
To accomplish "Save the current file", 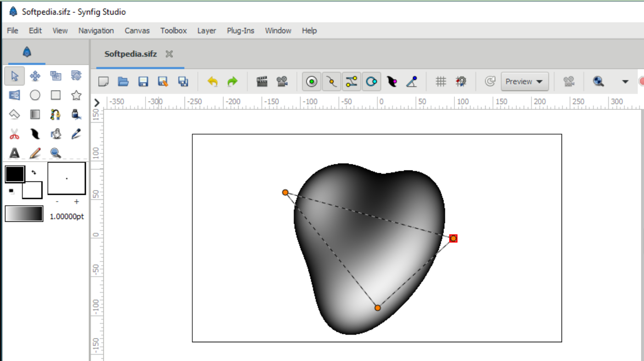I will click(143, 81).
